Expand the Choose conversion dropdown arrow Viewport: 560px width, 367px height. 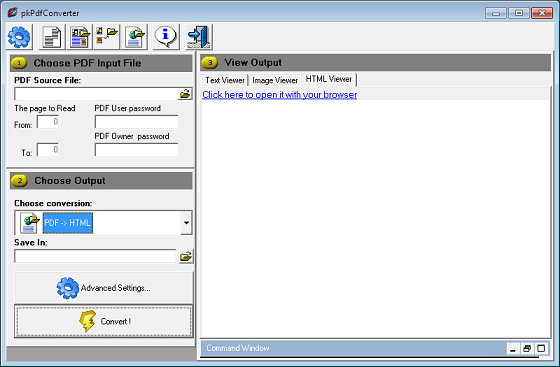(x=186, y=223)
